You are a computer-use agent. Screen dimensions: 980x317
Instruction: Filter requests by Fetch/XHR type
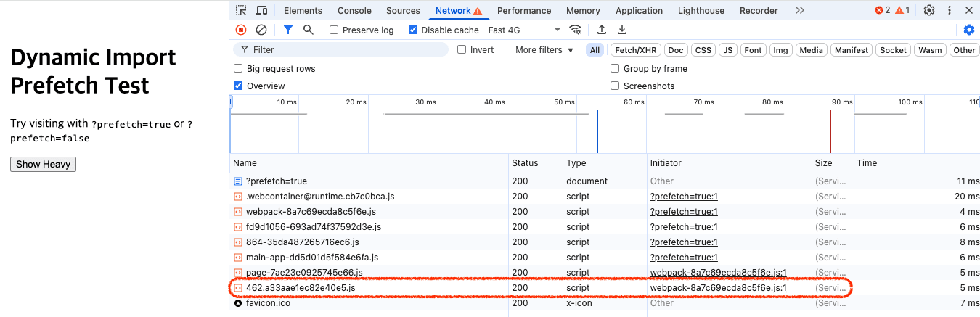635,50
